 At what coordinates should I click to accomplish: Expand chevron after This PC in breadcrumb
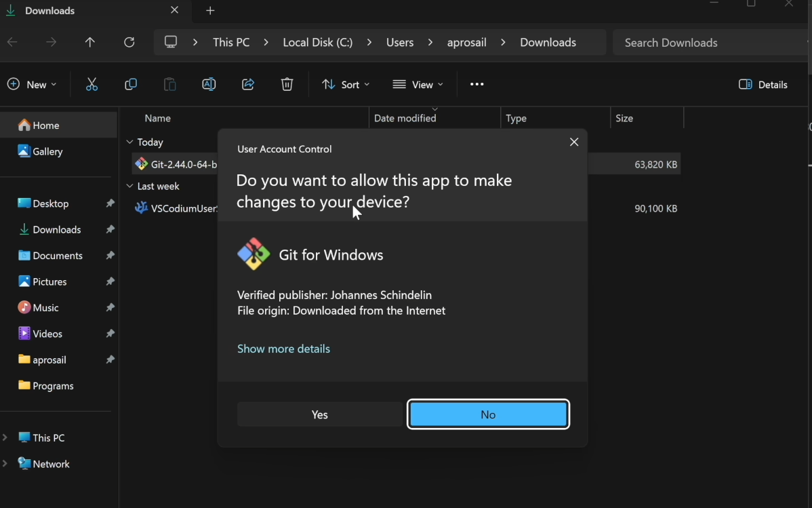tap(266, 43)
